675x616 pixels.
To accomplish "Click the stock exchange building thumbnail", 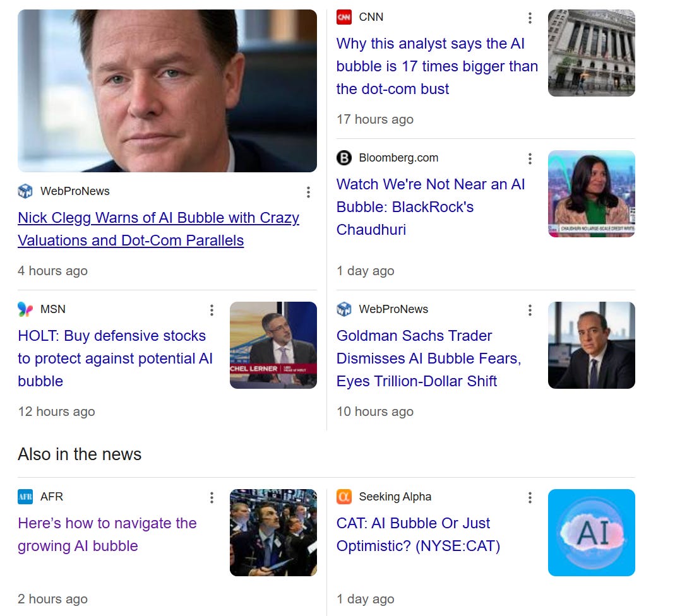I will point(592,53).
